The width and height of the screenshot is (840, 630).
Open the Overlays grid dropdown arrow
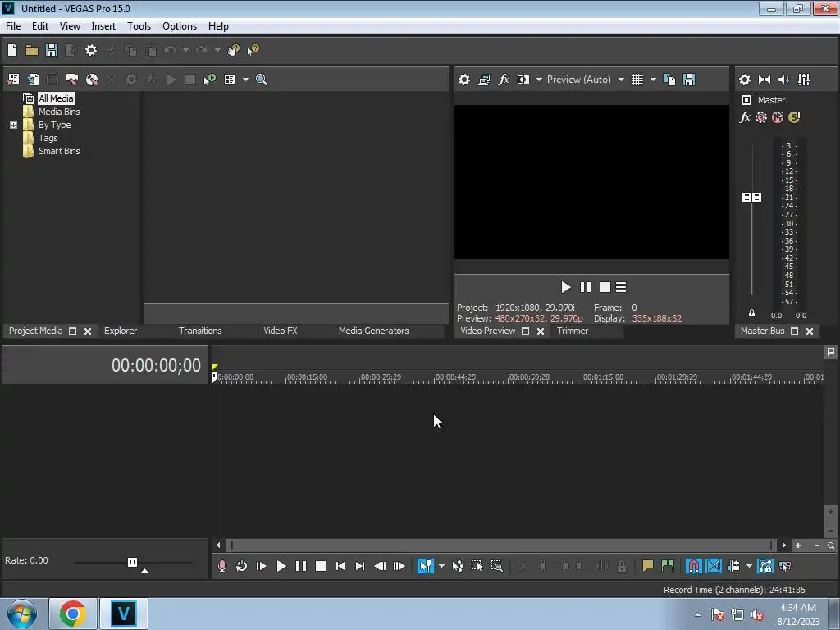coord(653,80)
